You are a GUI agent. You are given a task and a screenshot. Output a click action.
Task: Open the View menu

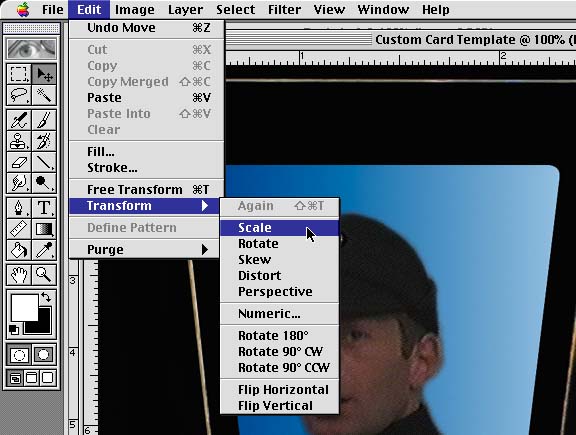point(329,10)
